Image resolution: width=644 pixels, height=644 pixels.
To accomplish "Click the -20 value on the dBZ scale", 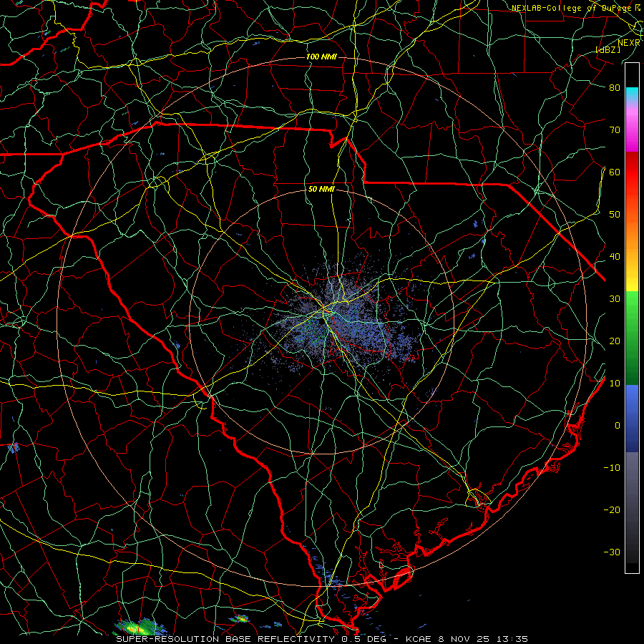I will (x=612, y=510).
